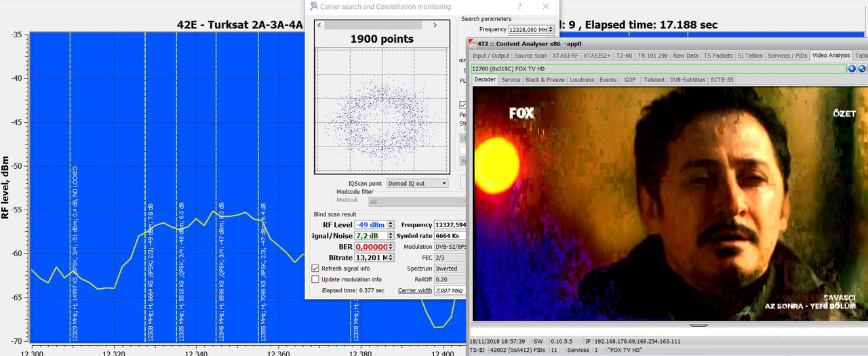The width and height of the screenshot is (868, 356).
Task: Click the blind scan Frequency result field
Action: pos(449,224)
